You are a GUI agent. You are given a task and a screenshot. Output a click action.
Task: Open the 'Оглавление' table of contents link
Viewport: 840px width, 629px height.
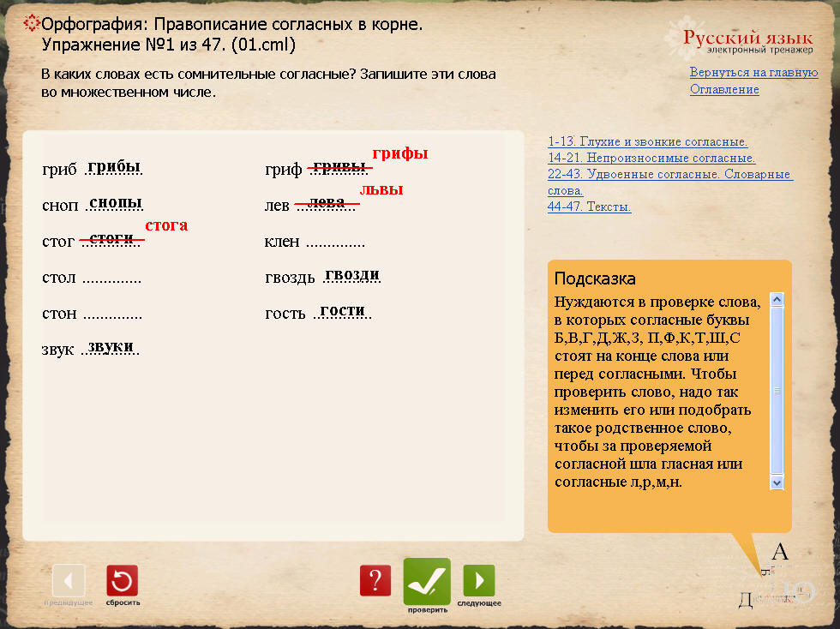pyautogui.click(x=724, y=89)
